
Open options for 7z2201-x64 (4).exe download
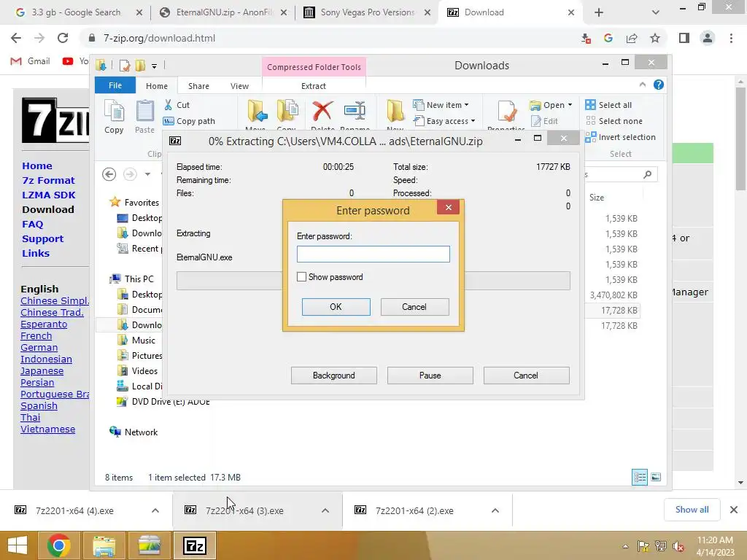tap(155, 510)
